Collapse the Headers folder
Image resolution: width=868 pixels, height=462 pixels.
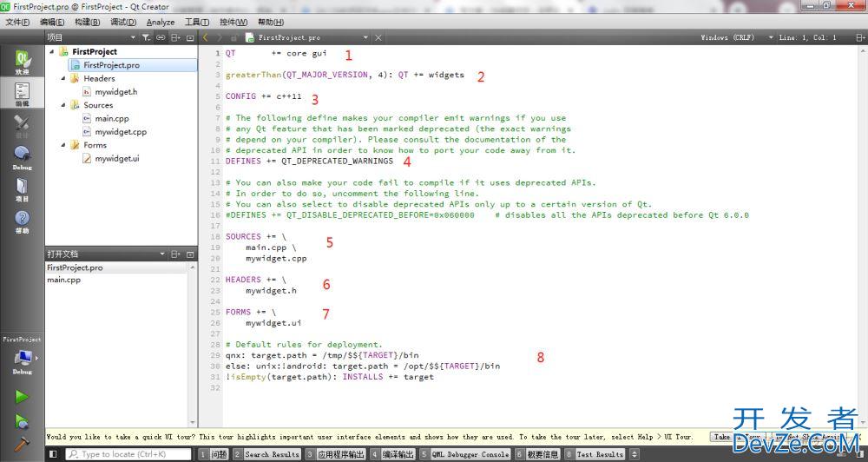pyautogui.click(x=63, y=78)
